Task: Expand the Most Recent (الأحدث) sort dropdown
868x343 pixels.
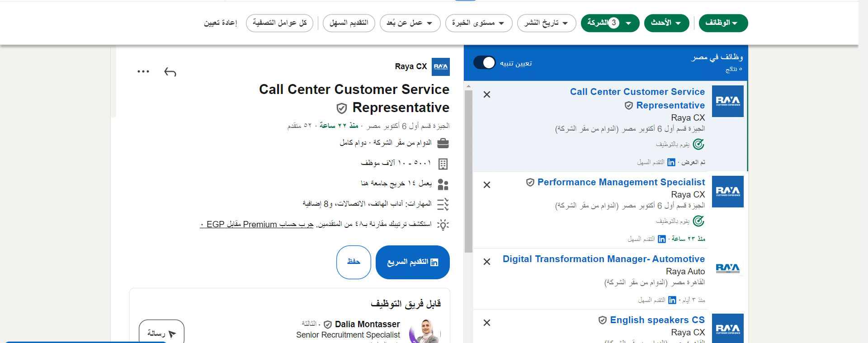Action: pos(667,23)
